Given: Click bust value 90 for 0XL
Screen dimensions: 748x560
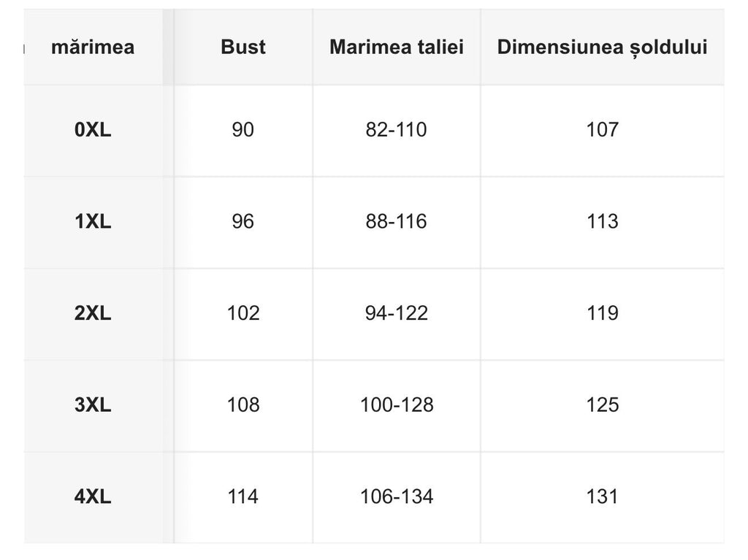Looking at the screenshot, I should click(x=243, y=130).
